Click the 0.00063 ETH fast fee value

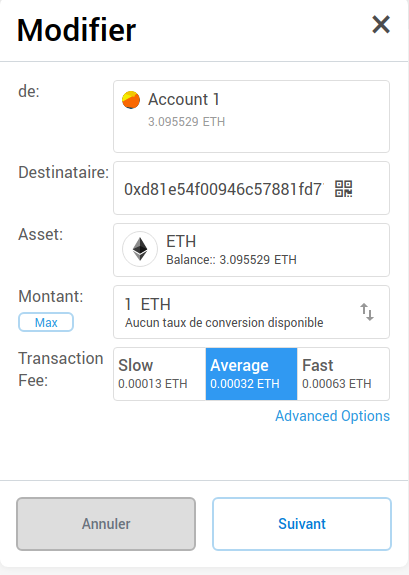337,384
